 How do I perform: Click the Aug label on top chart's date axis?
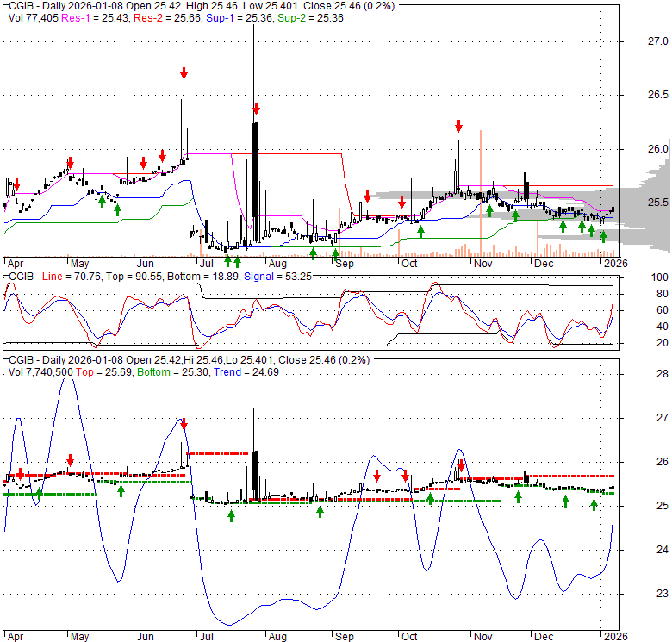coord(277,263)
